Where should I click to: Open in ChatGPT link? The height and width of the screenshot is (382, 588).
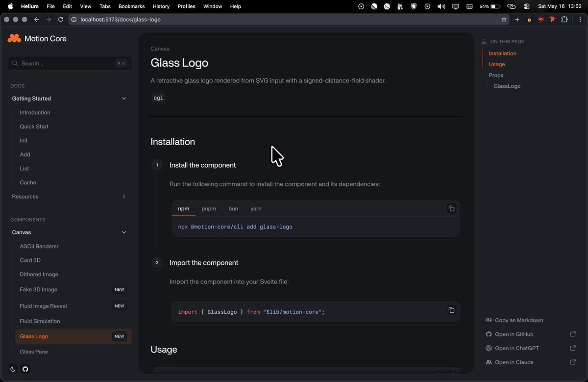coord(517,348)
